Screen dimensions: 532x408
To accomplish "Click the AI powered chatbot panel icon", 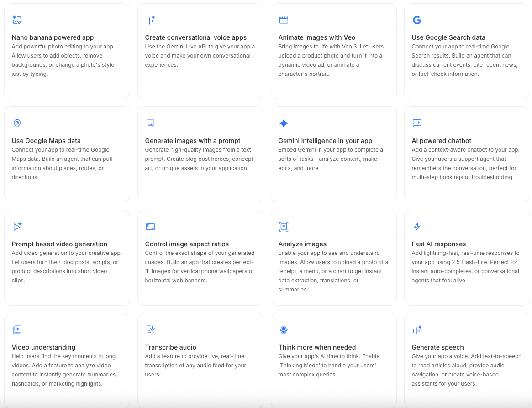I will tap(417, 123).
